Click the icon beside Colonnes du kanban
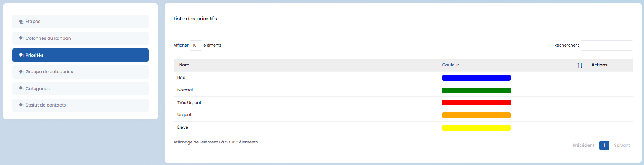Image resolution: width=644 pixels, height=165 pixels. (21, 38)
